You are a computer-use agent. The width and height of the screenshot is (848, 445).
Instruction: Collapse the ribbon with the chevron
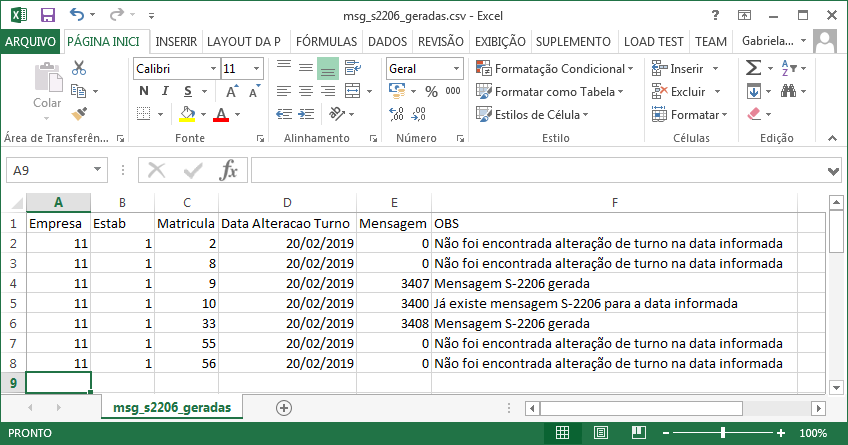pyautogui.click(x=832, y=138)
